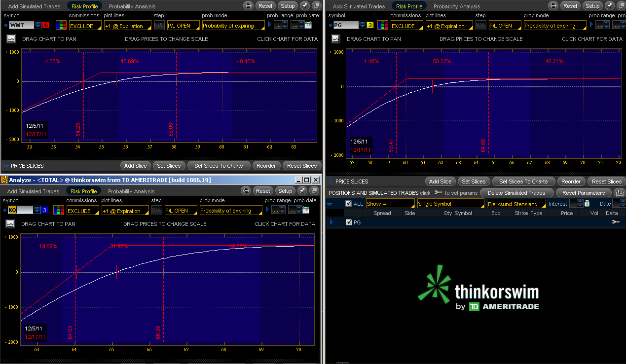Click the blue number 3 symbol-link badge

click(44, 210)
